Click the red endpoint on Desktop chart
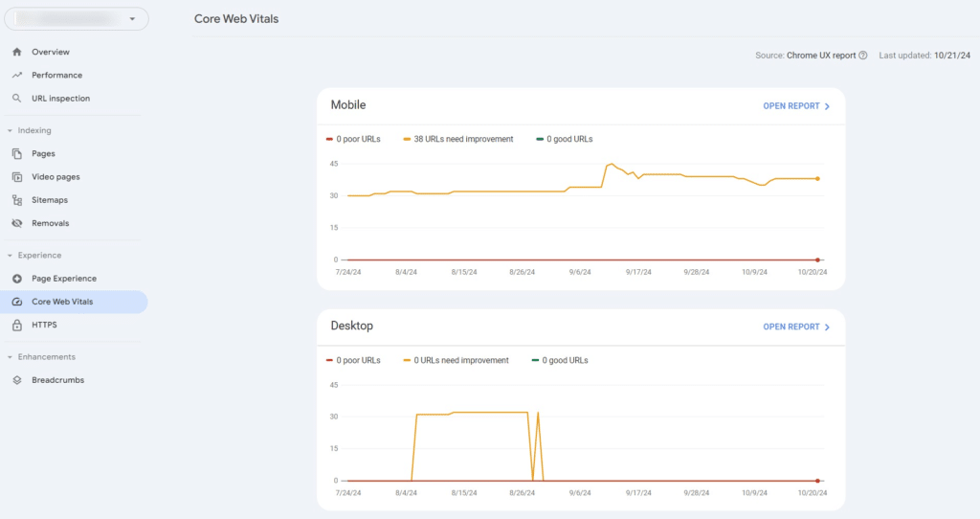Viewport: 980px width, 519px height. coord(817,481)
